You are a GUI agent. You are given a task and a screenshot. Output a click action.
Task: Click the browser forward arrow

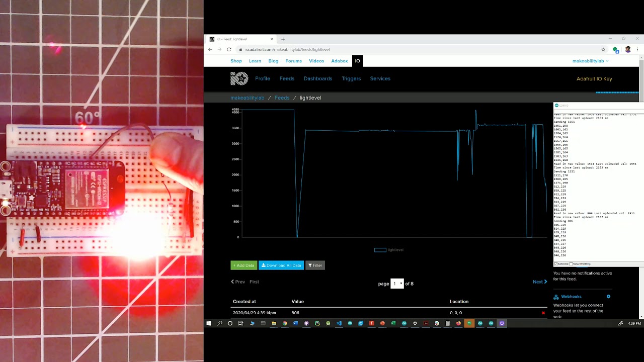coord(219,49)
